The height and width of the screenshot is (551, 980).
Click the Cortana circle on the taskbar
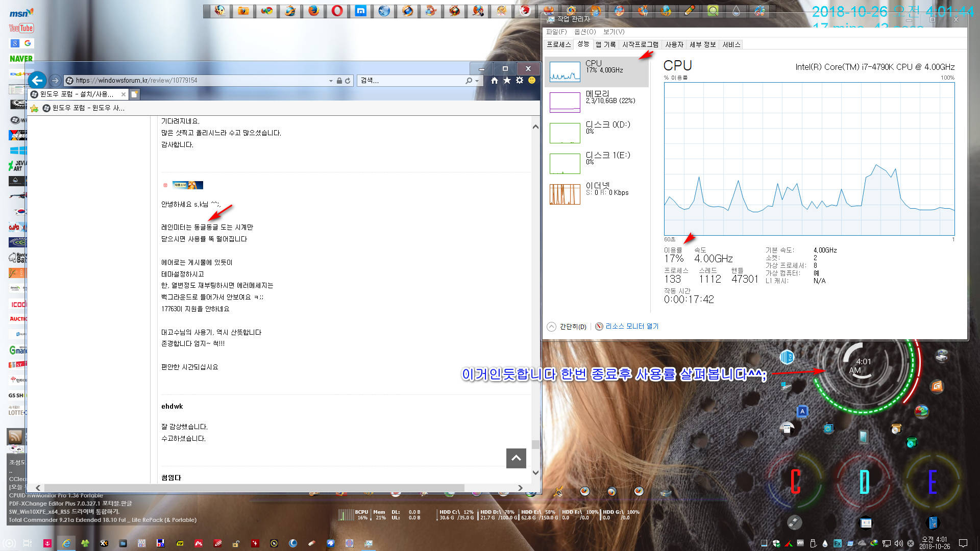[10, 543]
